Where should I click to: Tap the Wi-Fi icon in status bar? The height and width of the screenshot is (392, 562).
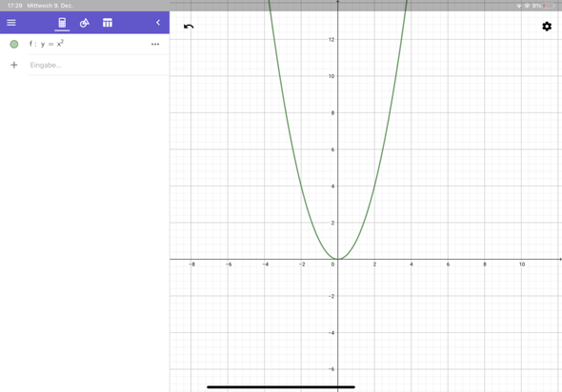pyautogui.click(x=518, y=6)
